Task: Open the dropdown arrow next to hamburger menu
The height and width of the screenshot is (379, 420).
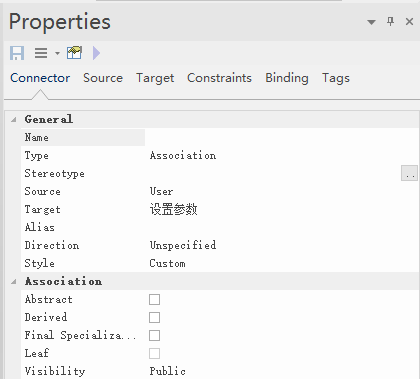Action: (57, 53)
